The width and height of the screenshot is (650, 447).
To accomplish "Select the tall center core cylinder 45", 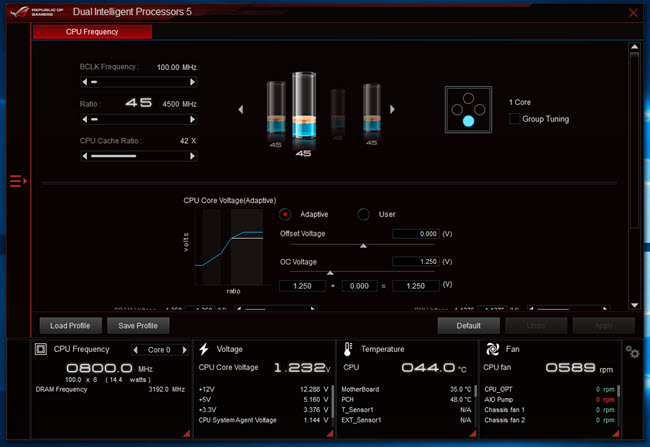I will [304, 106].
